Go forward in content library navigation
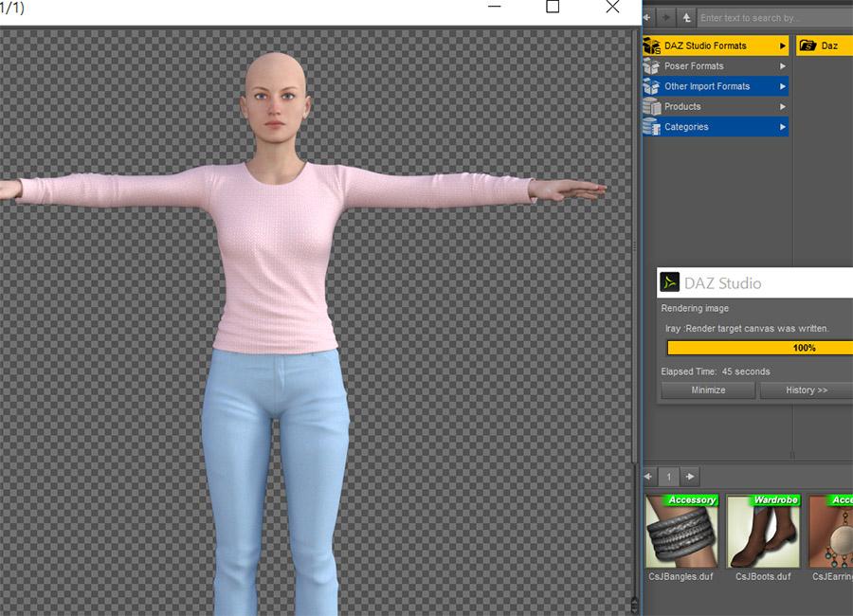 [x=666, y=17]
